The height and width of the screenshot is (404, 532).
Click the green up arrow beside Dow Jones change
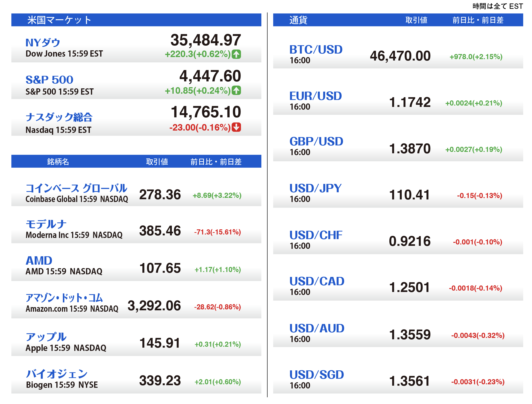point(236,54)
